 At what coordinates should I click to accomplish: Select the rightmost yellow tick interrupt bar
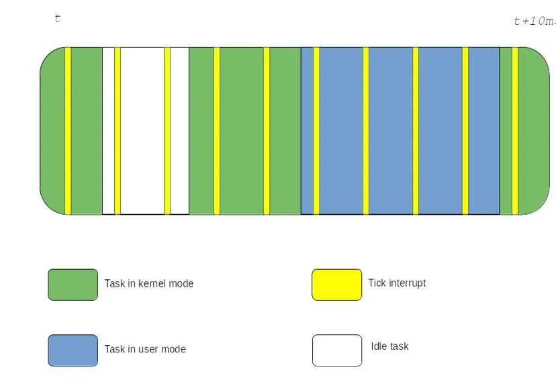click(x=515, y=131)
